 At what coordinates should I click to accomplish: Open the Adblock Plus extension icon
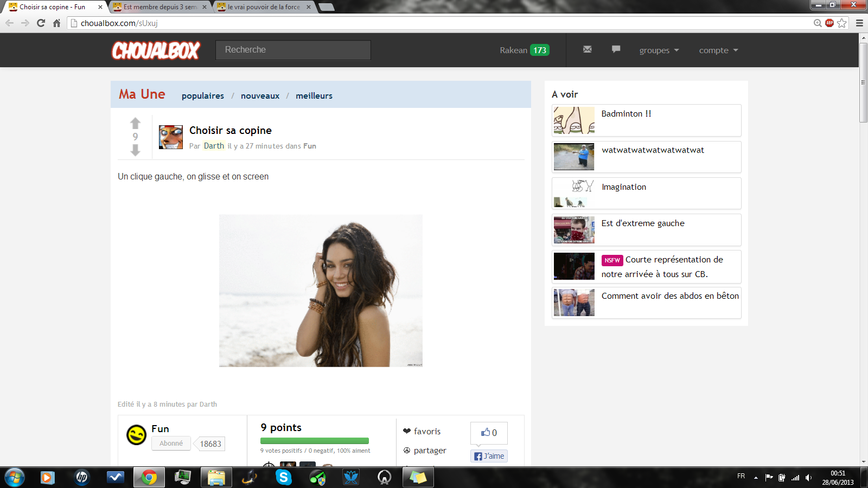click(x=829, y=23)
